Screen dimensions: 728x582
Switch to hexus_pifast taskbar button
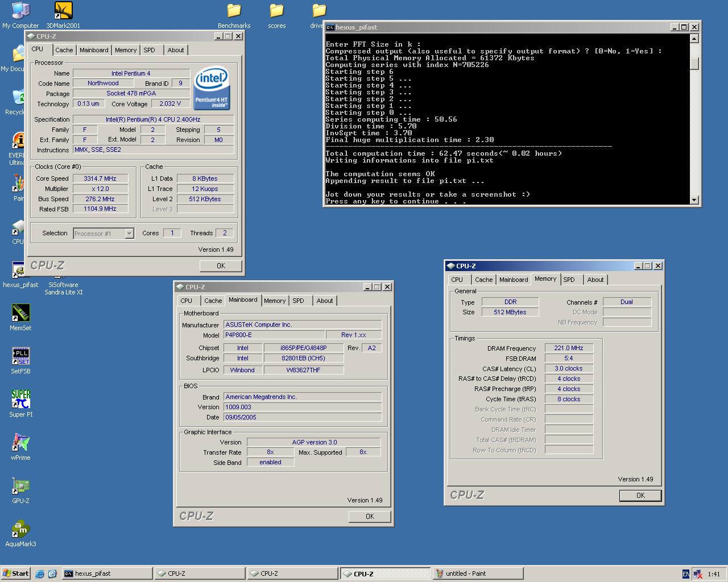click(107, 573)
